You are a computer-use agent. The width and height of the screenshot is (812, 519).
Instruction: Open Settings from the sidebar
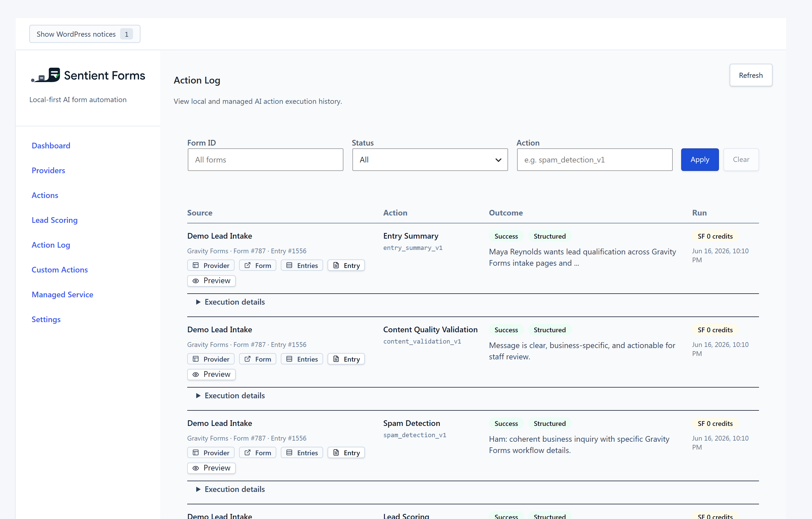coord(46,319)
